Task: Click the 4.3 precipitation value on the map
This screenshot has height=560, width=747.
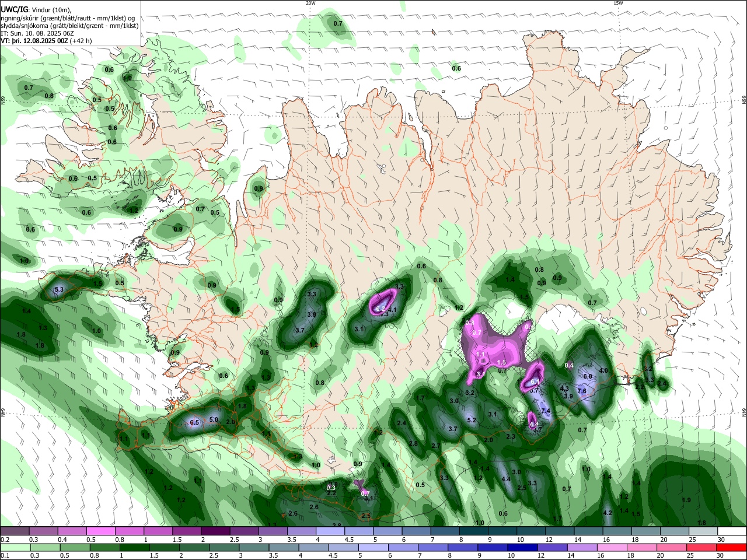Action: (x=564, y=388)
